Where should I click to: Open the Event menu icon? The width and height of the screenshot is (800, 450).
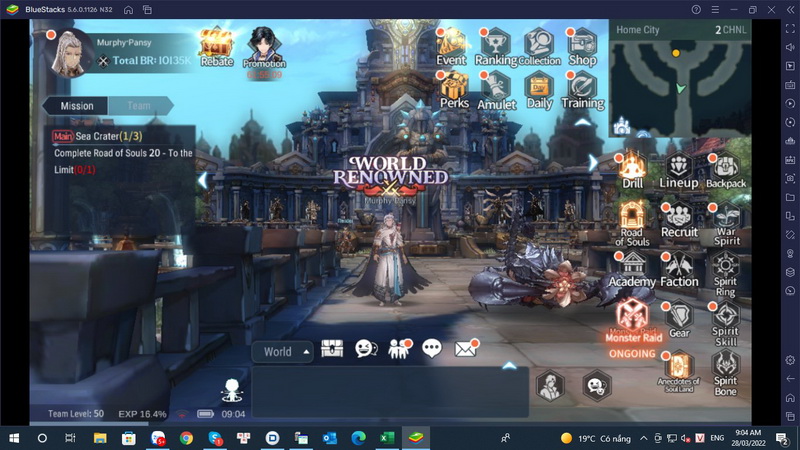tap(452, 46)
